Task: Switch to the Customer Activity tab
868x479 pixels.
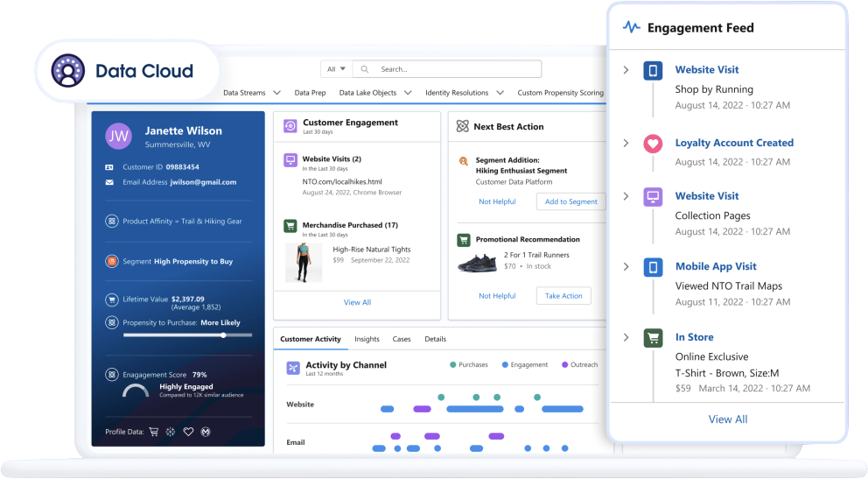Action: (311, 339)
